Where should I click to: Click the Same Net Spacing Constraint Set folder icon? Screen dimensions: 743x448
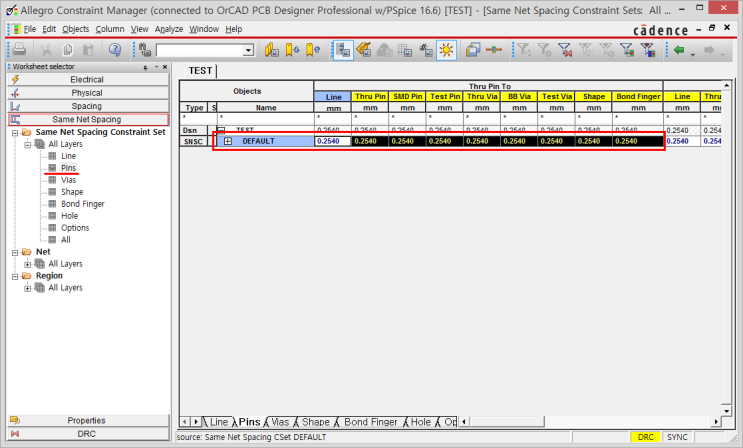pos(27,132)
